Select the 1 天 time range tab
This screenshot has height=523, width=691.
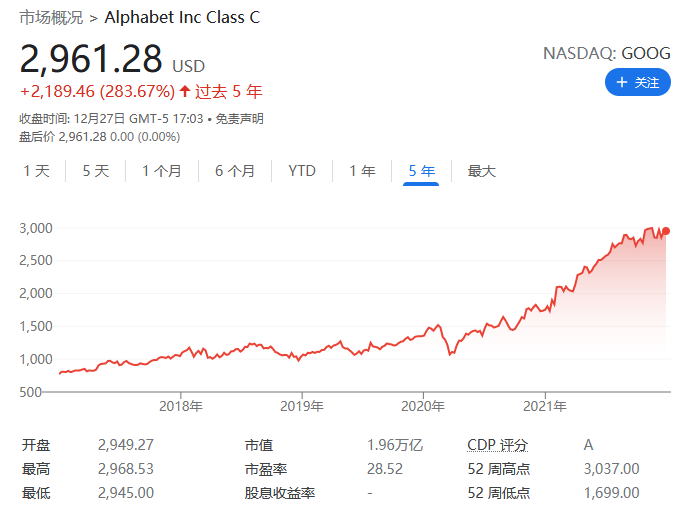(37, 171)
